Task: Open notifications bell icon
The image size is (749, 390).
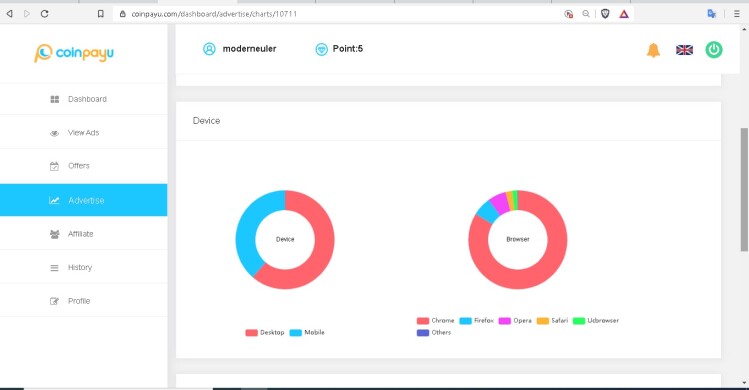Action: point(653,50)
